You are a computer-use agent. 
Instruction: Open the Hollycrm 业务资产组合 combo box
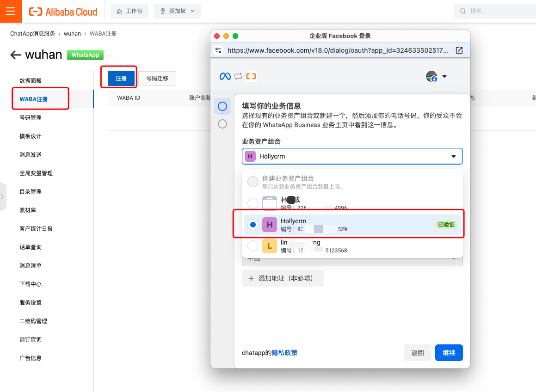(352, 156)
